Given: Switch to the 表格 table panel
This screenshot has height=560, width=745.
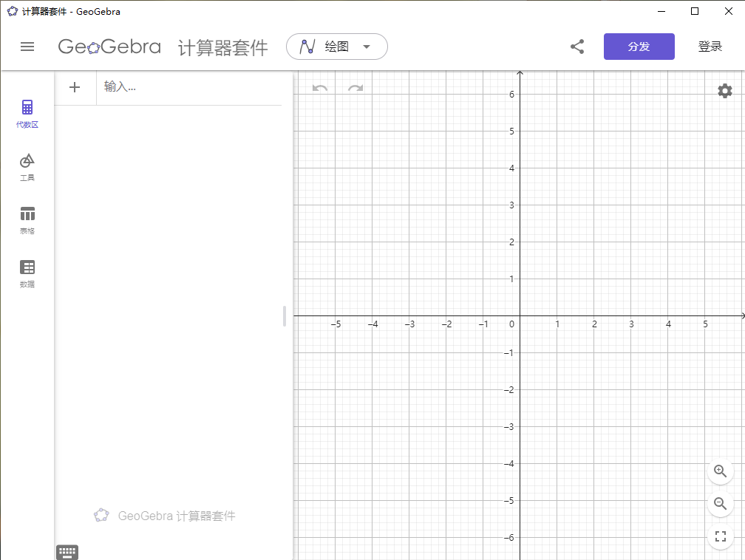Looking at the screenshot, I should [27, 218].
